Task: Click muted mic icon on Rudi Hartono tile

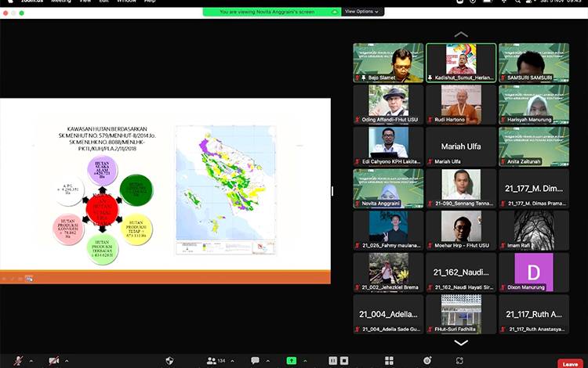Action: tap(430, 120)
